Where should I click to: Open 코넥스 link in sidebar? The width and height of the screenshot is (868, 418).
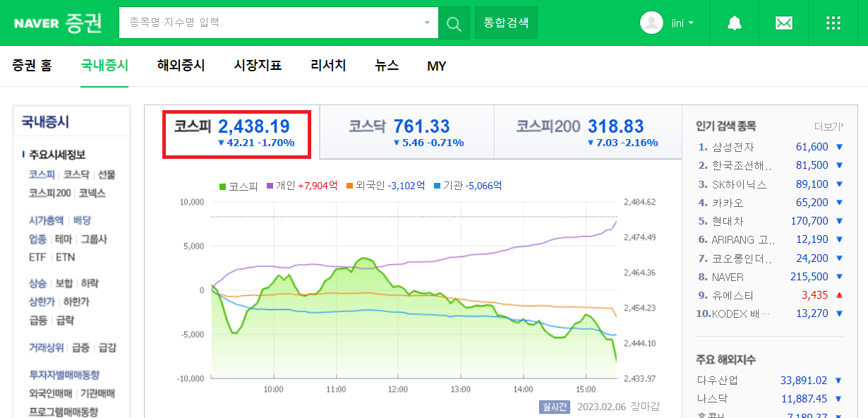click(x=92, y=193)
